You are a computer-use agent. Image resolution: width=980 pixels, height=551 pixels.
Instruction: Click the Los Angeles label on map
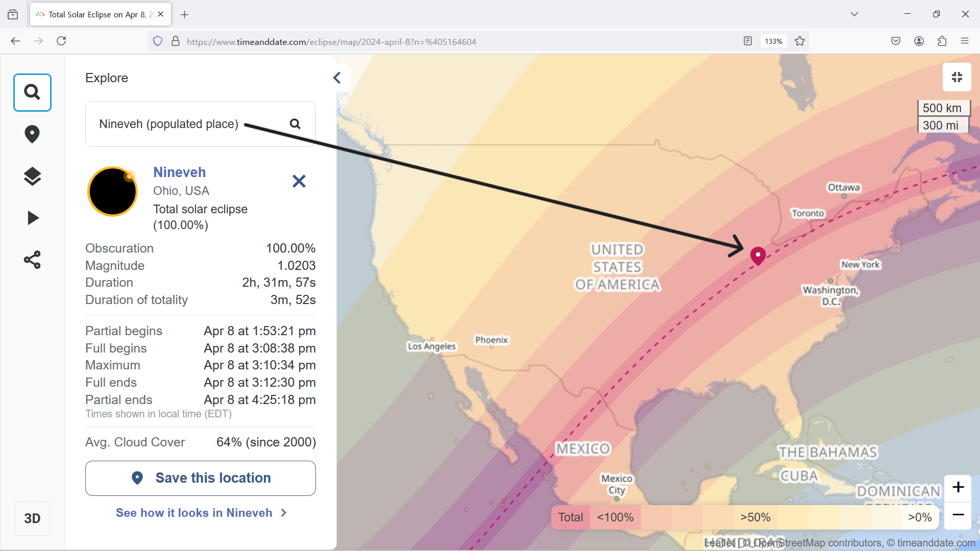click(431, 346)
